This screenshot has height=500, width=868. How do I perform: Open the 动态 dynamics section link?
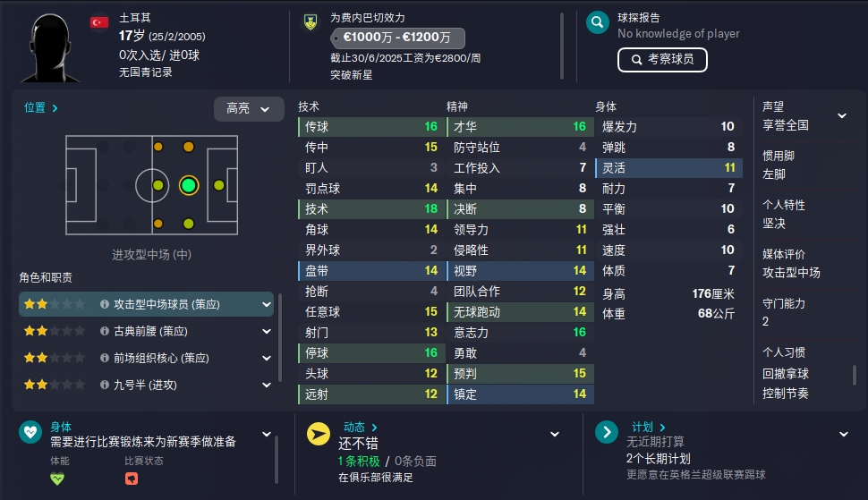pos(360,427)
